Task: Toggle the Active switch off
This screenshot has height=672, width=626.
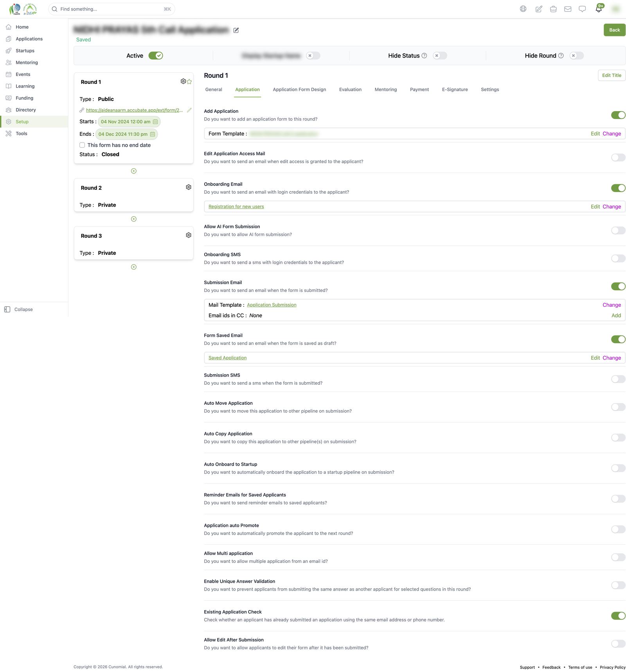Action: [156, 56]
